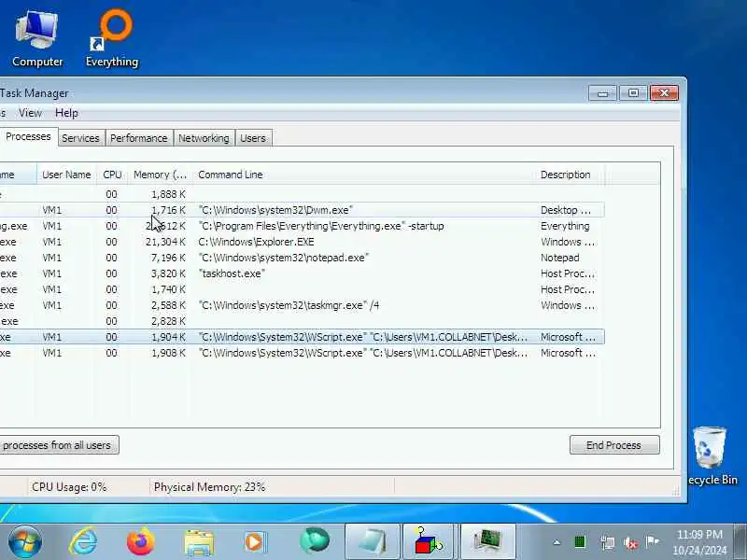Open Windows Media Player taskbar icon
This screenshot has height=560, width=747.
[255, 541]
